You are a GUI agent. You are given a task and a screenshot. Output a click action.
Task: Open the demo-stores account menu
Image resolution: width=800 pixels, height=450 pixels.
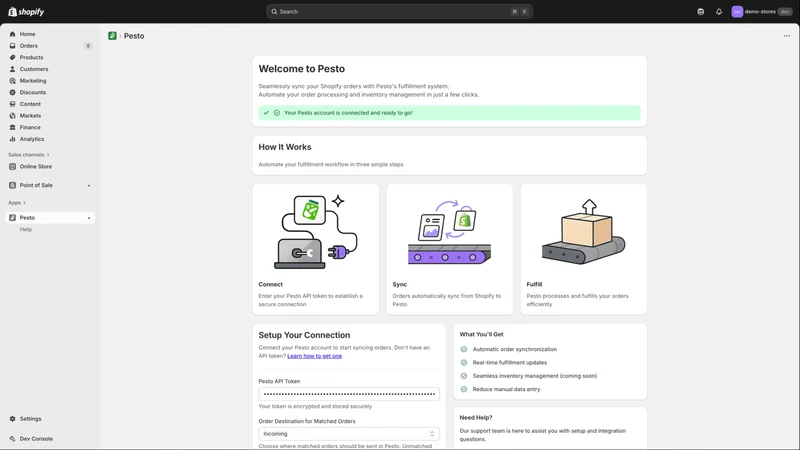click(x=762, y=12)
